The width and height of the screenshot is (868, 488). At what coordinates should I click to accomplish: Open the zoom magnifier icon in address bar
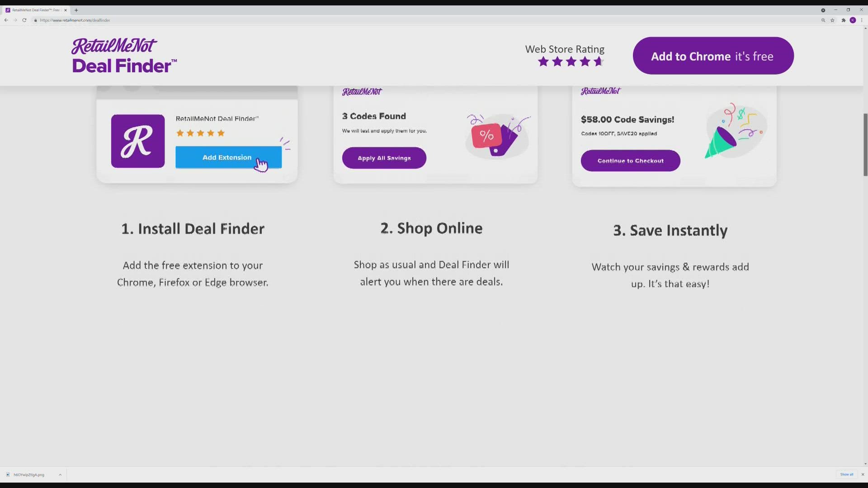[823, 20]
